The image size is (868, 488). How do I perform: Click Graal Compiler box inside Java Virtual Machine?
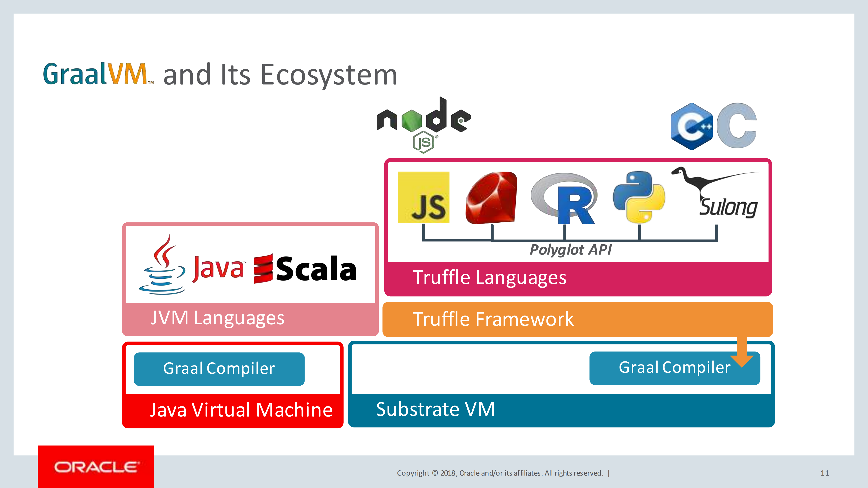coord(219,369)
